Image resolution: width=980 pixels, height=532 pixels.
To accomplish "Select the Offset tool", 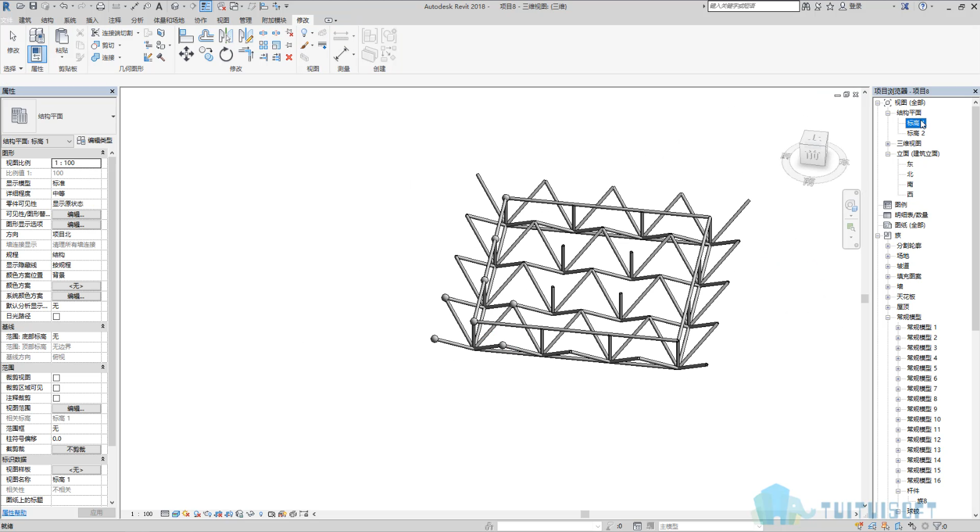I will 206,36.
